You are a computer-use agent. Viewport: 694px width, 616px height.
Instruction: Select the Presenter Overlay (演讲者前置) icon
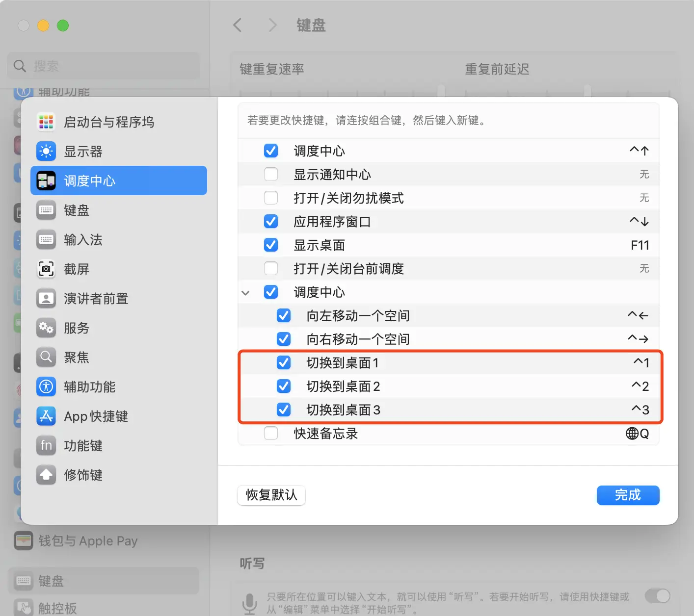[46, 299]
